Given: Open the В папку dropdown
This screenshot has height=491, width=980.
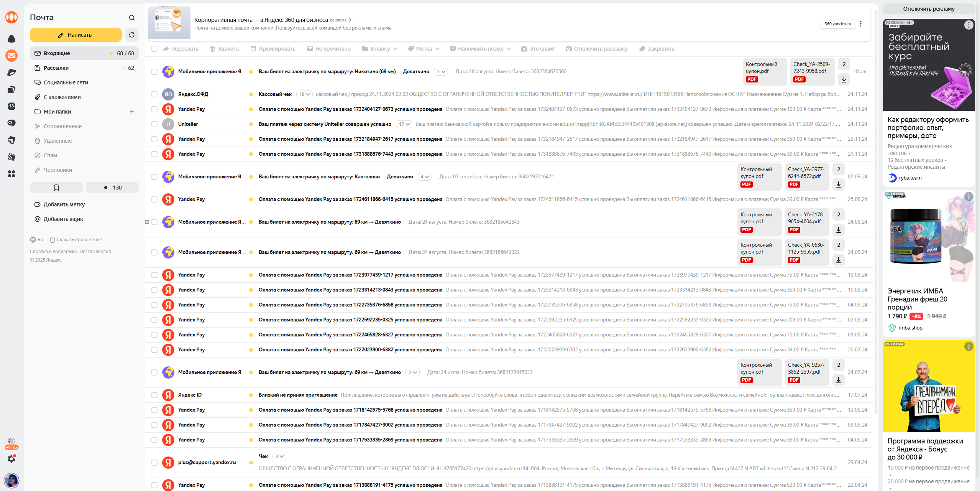Looking at the screenshot, I should coord(380,49).
